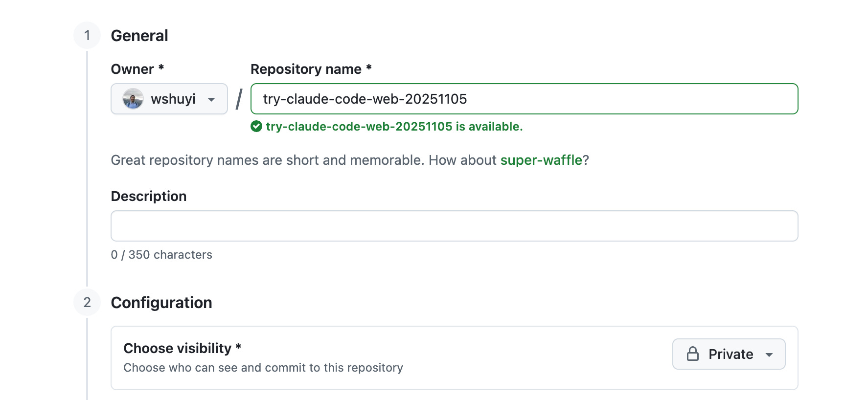Click the caret arrow beside Private
Screen dimensions: 868x400
tap(769, 355)
